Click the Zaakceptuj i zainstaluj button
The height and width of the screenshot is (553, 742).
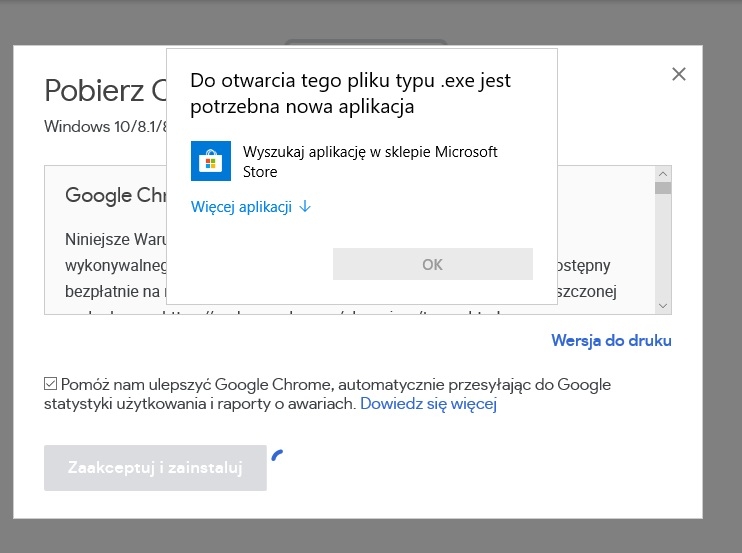pos(155,468)
